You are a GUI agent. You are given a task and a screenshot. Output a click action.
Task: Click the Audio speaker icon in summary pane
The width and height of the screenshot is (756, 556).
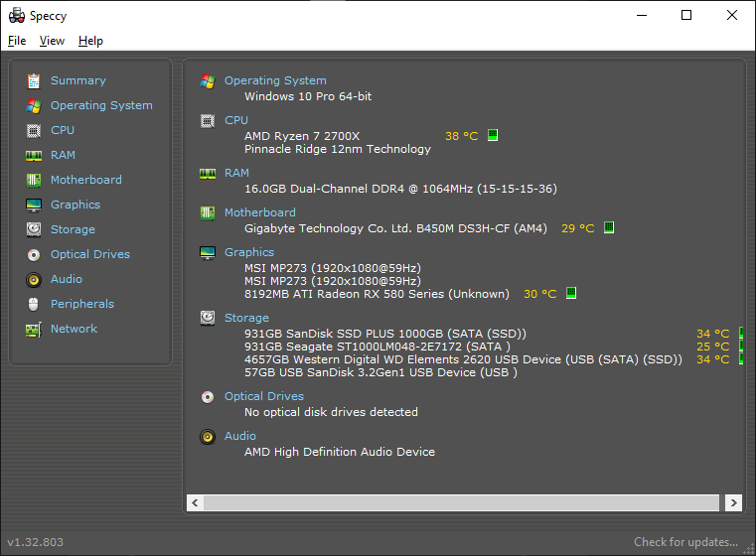pos(208,437)
